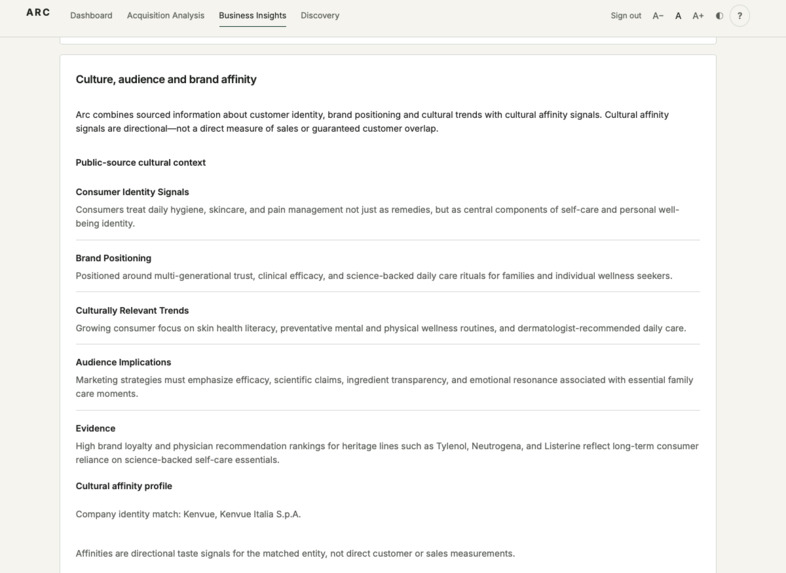Toggle the contrast theme icon
The image size is (786, 573).
(x=719, y=16)
